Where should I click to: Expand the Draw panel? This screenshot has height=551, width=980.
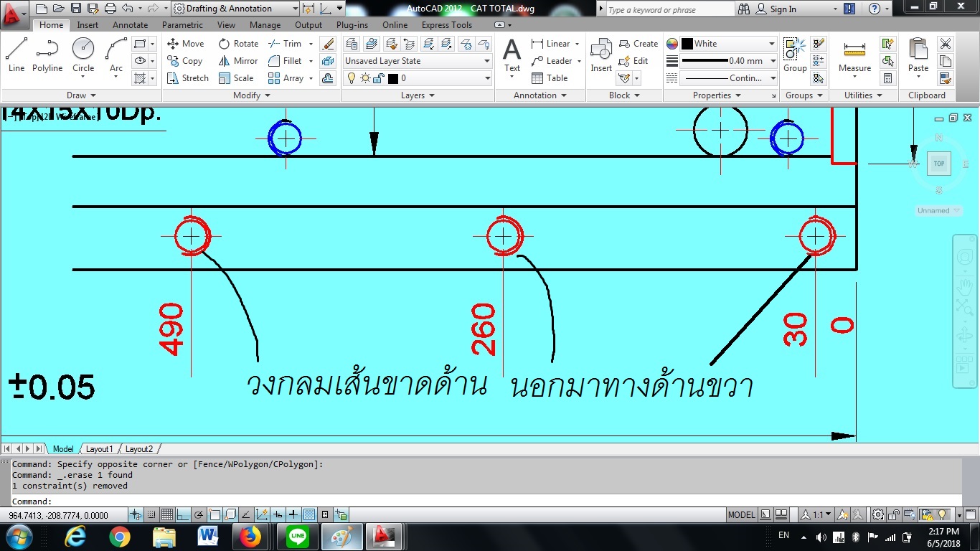coord(81,95)
